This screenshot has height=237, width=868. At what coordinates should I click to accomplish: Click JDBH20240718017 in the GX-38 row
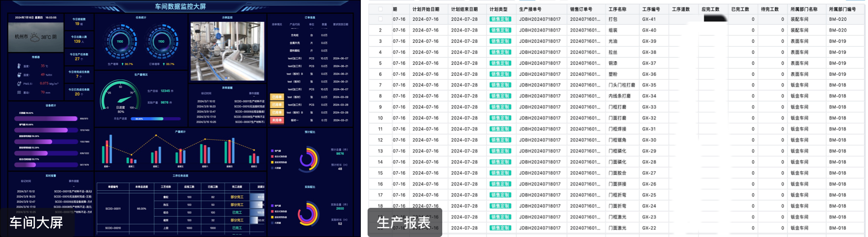(x=540, y=52)
